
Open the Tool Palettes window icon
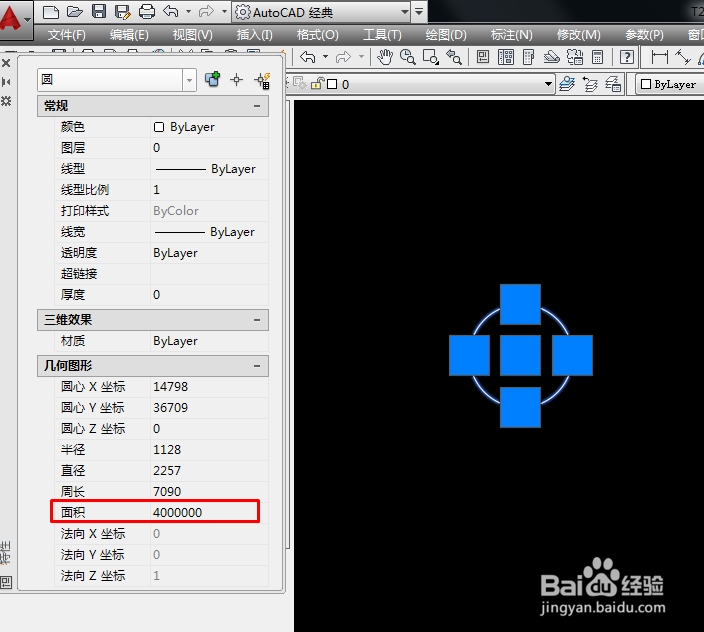[x=529, y=57]
